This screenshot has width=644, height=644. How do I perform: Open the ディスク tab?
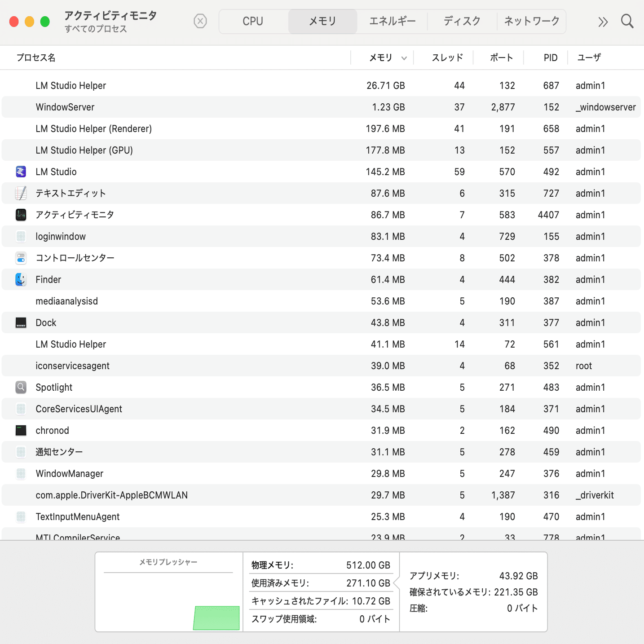(x=462, y=21)
